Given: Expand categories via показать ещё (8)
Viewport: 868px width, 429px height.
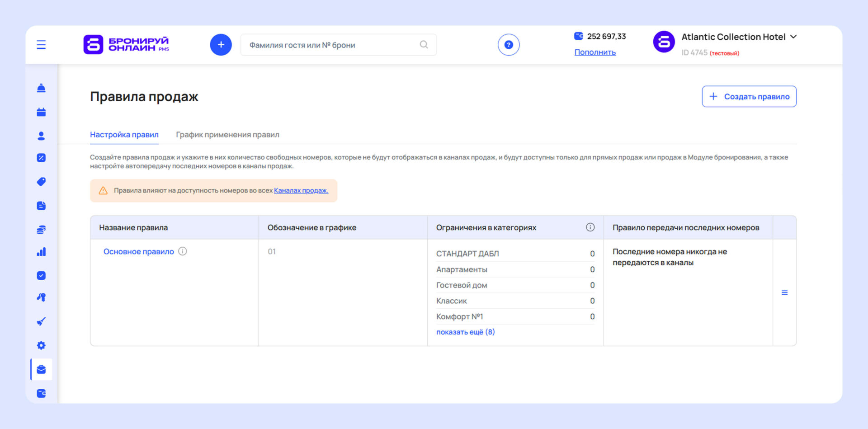Looking at the screenshot, I should click(x=465, y=332).
